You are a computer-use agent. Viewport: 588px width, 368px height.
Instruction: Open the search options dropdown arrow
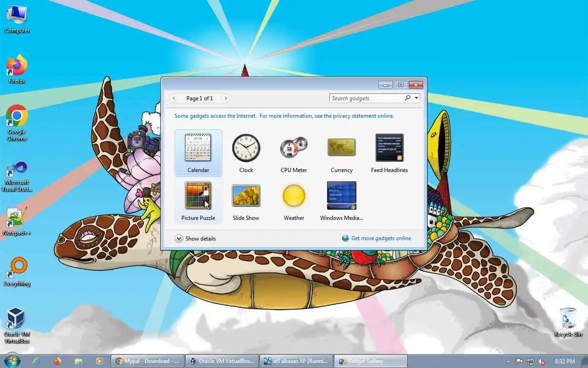[416, 98]
